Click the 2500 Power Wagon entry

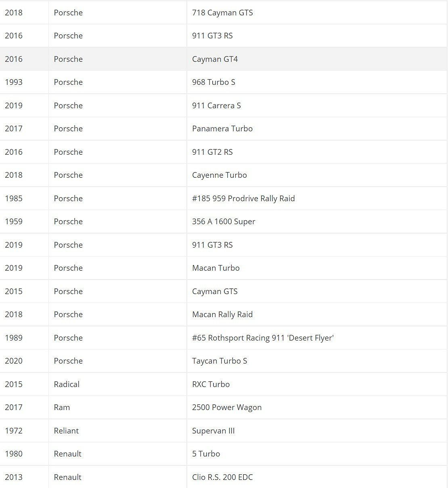tap(227, 407)
